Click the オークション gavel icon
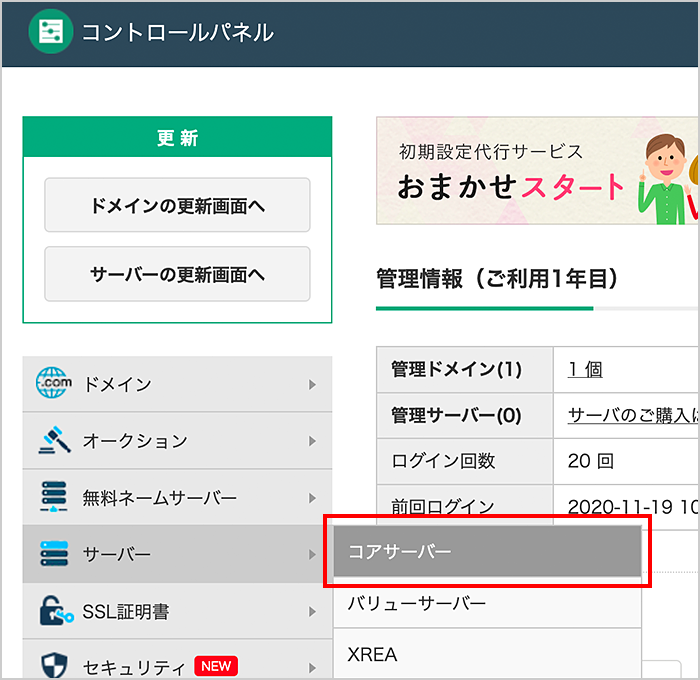700x680 pixels. coord(54,440)
